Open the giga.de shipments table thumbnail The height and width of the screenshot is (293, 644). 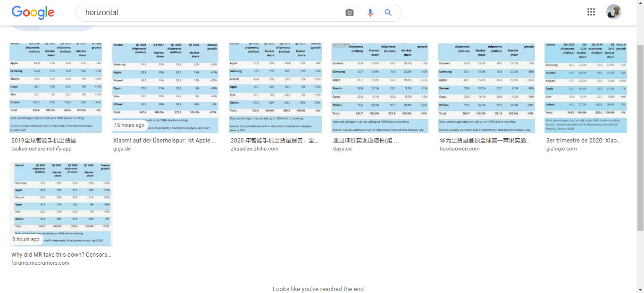[165, 88]
